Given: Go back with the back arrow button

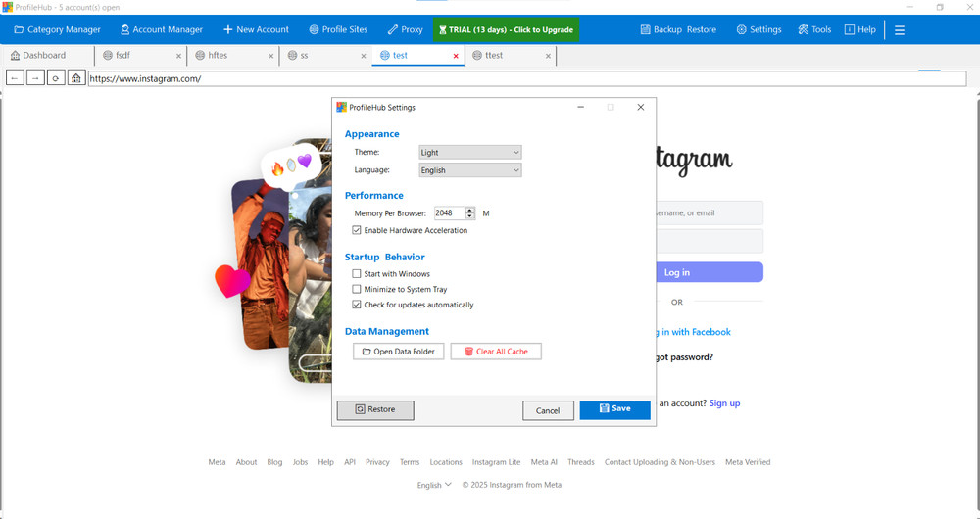Looking at the screenshot, I should [x=15, y=78].
